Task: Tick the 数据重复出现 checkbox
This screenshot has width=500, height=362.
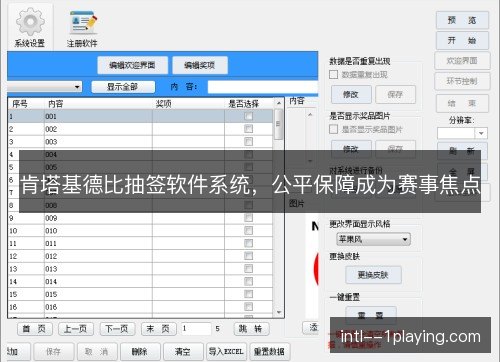Action: [x=333, y=74]
